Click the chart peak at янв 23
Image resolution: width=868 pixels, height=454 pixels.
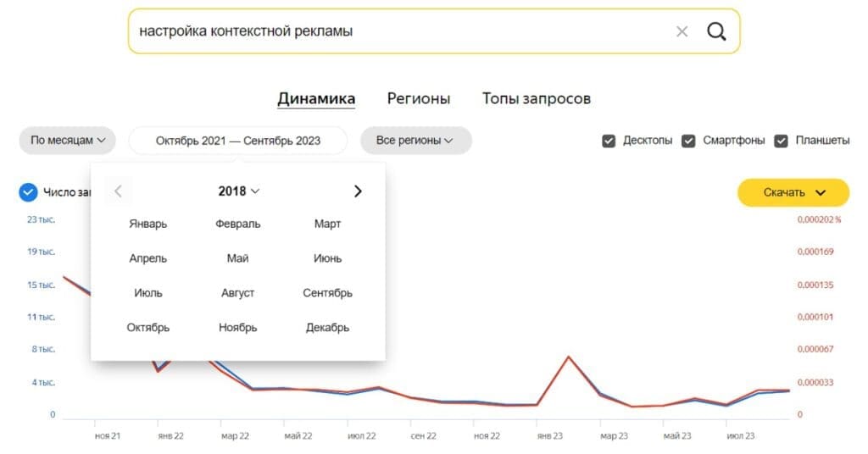point(569,357)
